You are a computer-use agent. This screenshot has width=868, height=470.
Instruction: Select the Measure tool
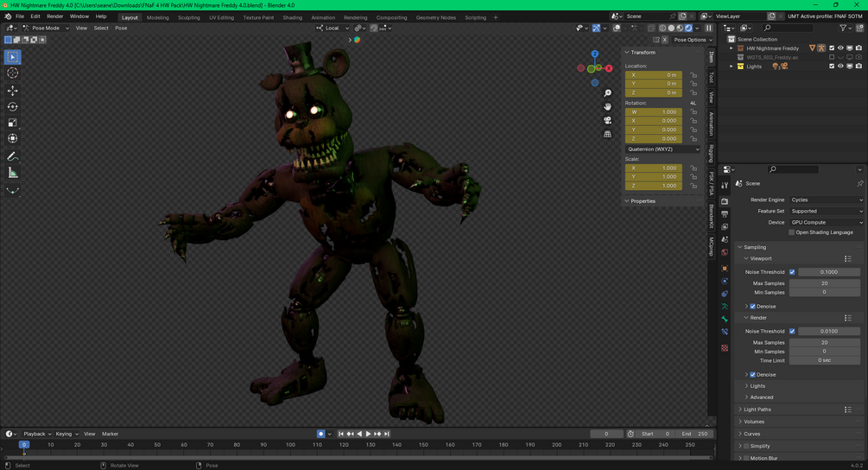click(12, 173)
